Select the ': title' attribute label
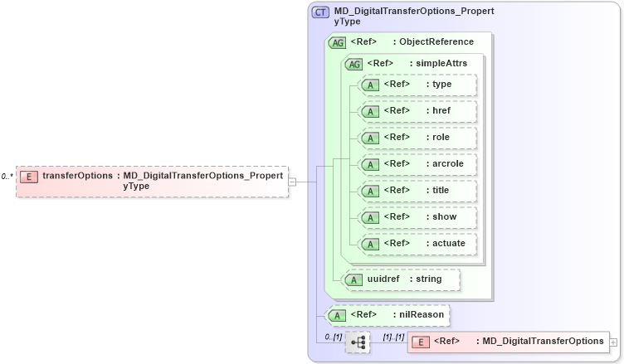The width and height of the screenshot is (624, 364). 438,190
